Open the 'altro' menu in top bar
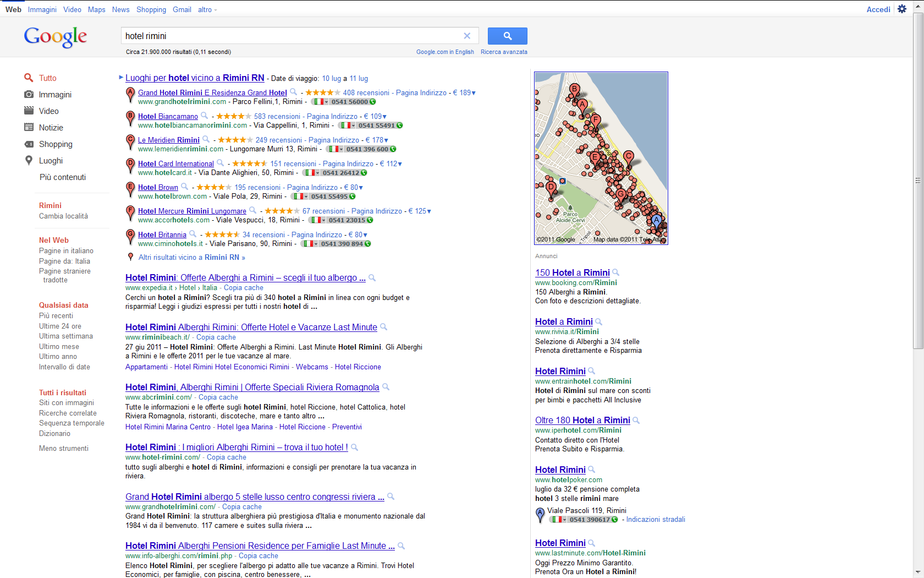This screenshot has width=924, height=578. click(207, 9)
